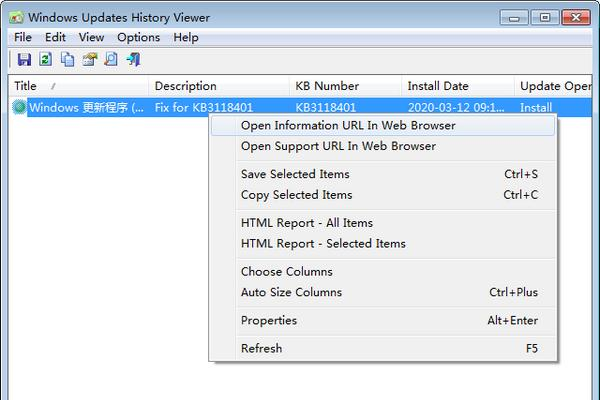Click the Exit toolbar icon
600x400 pixels.
[134, 59]
